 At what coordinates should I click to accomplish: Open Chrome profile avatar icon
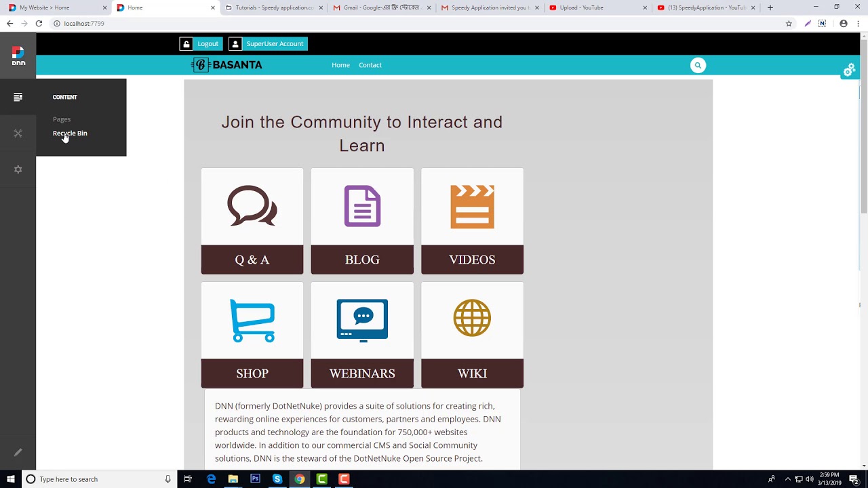844,23
